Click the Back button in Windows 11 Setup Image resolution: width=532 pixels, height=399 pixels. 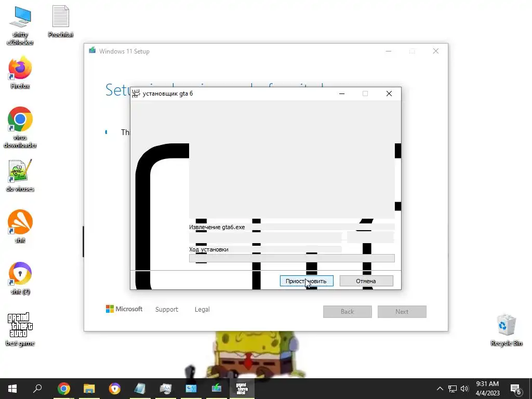[348, 312]
